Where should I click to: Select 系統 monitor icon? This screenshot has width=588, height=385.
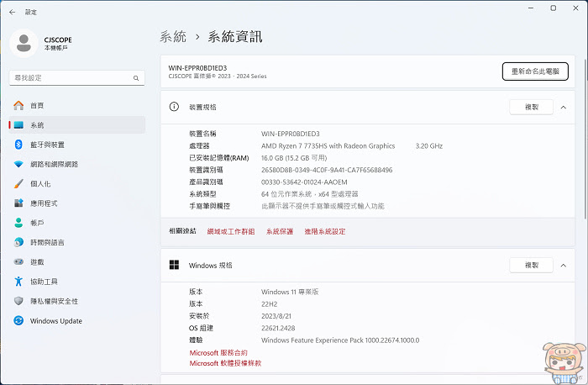[18, 125]
